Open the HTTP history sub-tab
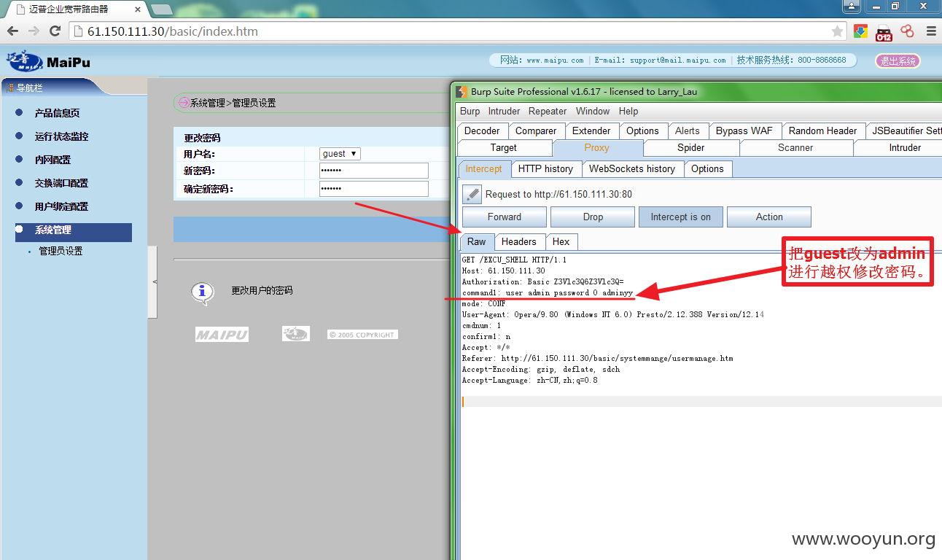This screenshot has width=942, height=560. 545,169
